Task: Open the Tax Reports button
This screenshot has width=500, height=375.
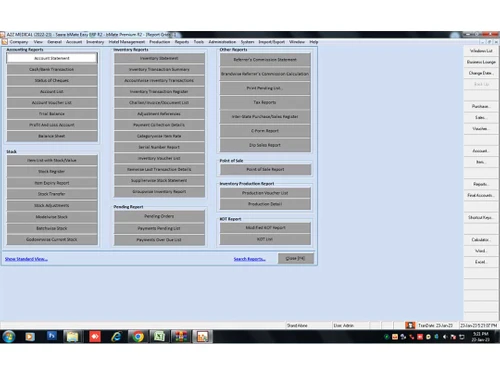Action: pyautogui.click(x=265, y=102)
